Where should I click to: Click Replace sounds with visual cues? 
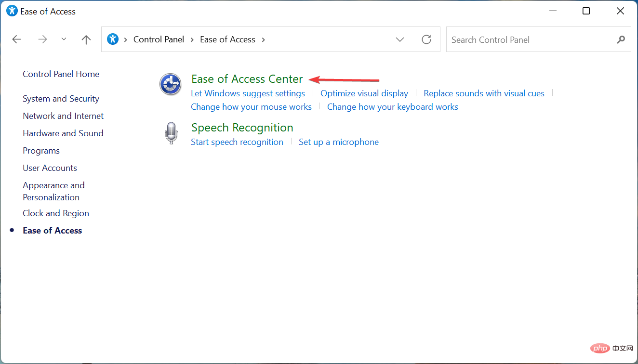pyautogui.click(x=484, y=93)
